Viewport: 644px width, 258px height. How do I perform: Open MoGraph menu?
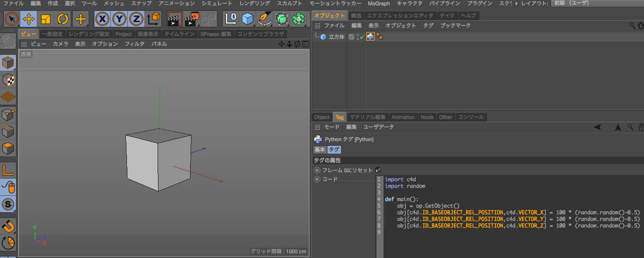coord(379,3)
